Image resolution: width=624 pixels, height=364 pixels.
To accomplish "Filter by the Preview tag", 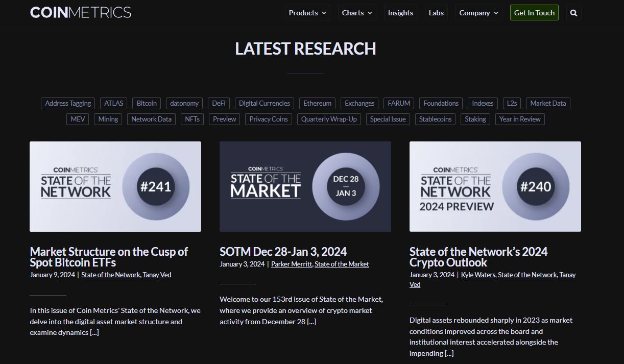I will coord(225,119).
